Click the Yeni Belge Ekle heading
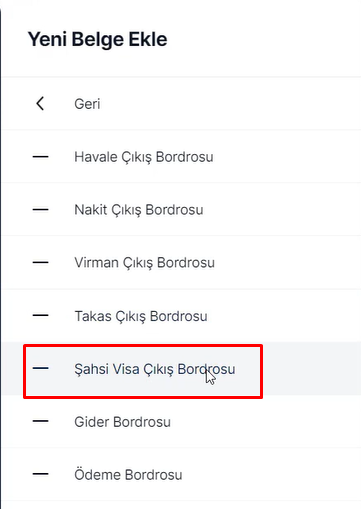 click(97, 39)
